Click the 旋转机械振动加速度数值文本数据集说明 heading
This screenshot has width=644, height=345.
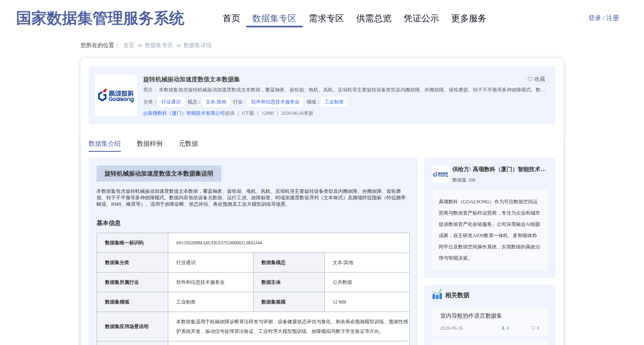coord(159,174)
